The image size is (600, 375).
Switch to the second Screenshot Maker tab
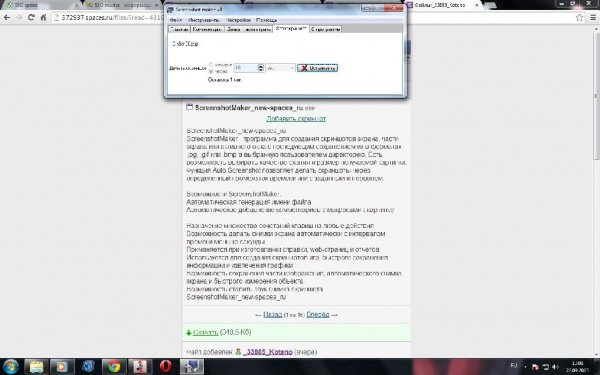click(207, 29)
